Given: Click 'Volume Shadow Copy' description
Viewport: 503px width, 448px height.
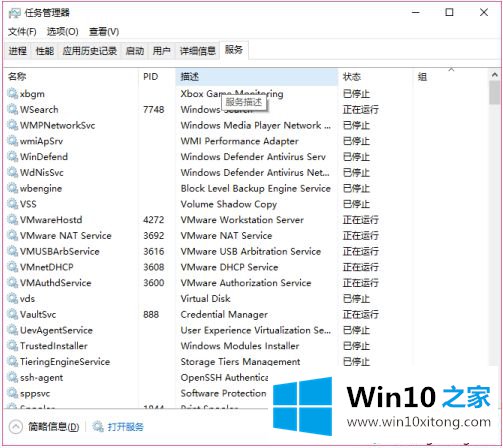Looking at the screenshot, I should tap(229, 204).
